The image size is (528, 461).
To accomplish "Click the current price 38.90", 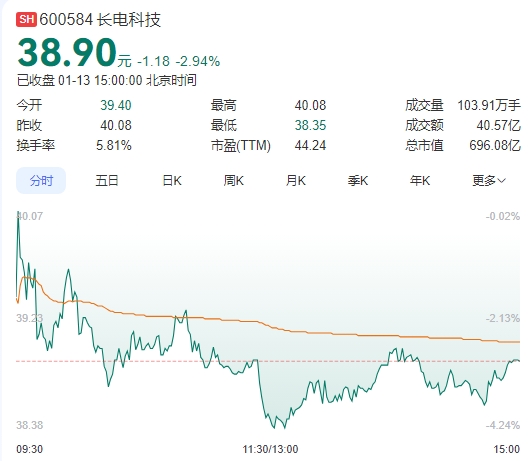I will 67,53.
